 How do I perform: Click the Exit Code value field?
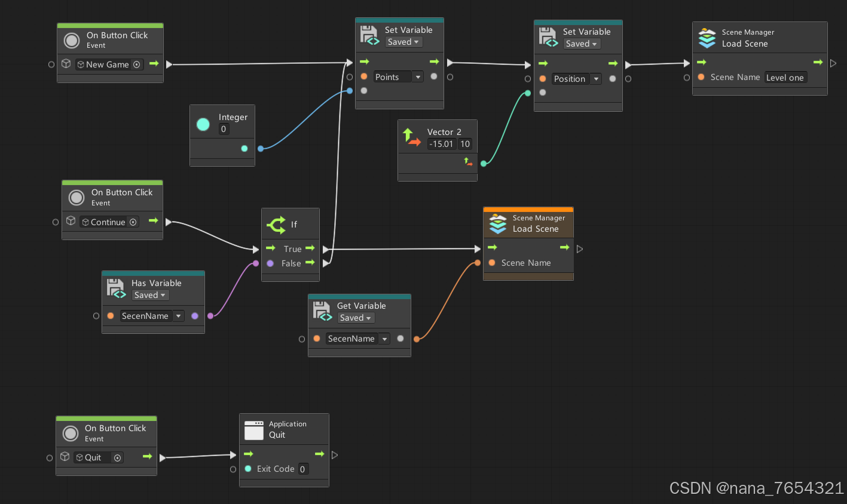click(304, 469)
